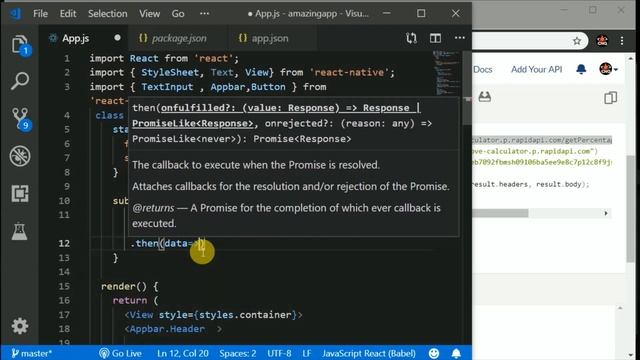
Task: Click line number 12 in the gutter
Action: (64, 243)
